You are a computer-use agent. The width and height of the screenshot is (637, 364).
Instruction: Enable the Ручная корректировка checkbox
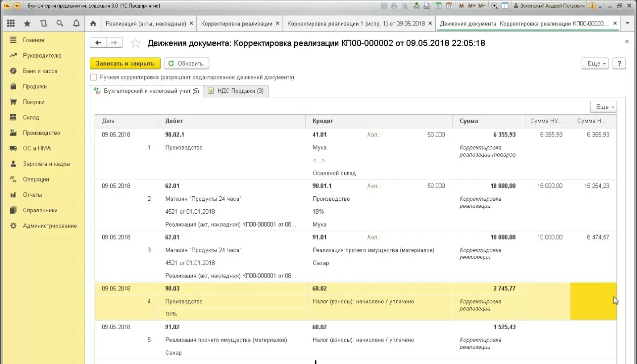pos(94,77)
